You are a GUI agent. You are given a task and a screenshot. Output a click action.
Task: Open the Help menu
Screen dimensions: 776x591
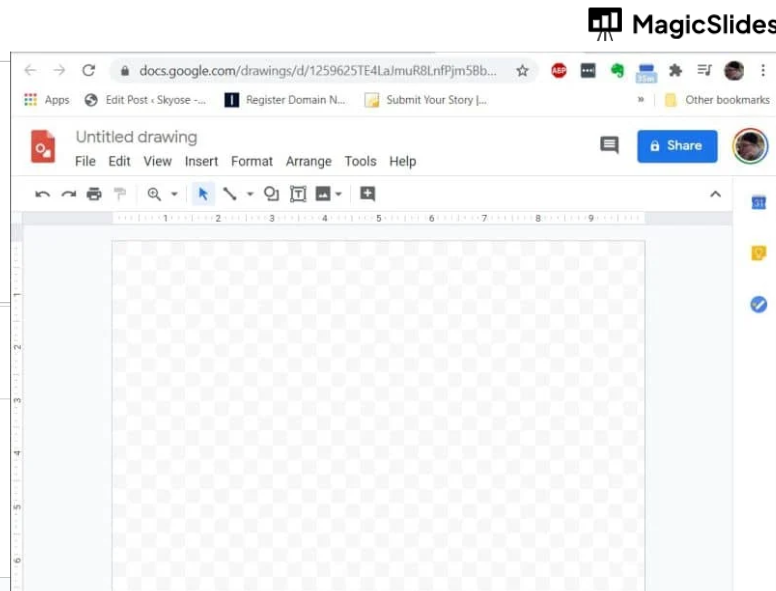tap(402, 161)
